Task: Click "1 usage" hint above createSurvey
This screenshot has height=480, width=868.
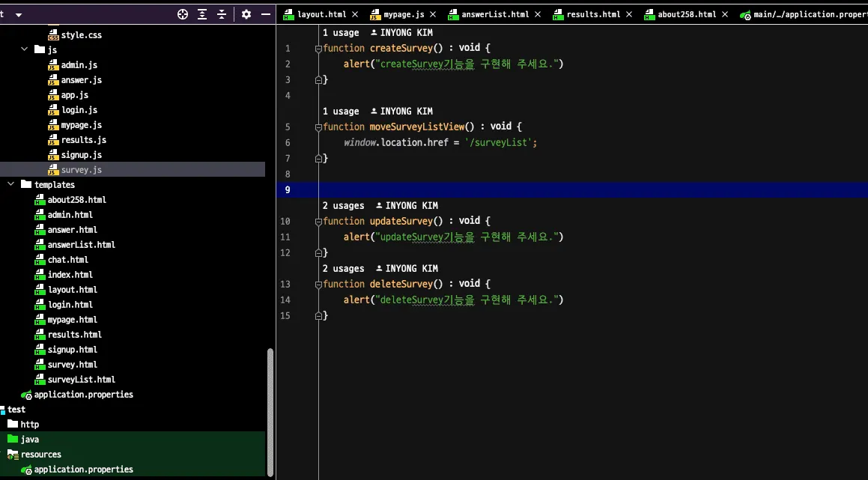Action: tap(341, 33)
